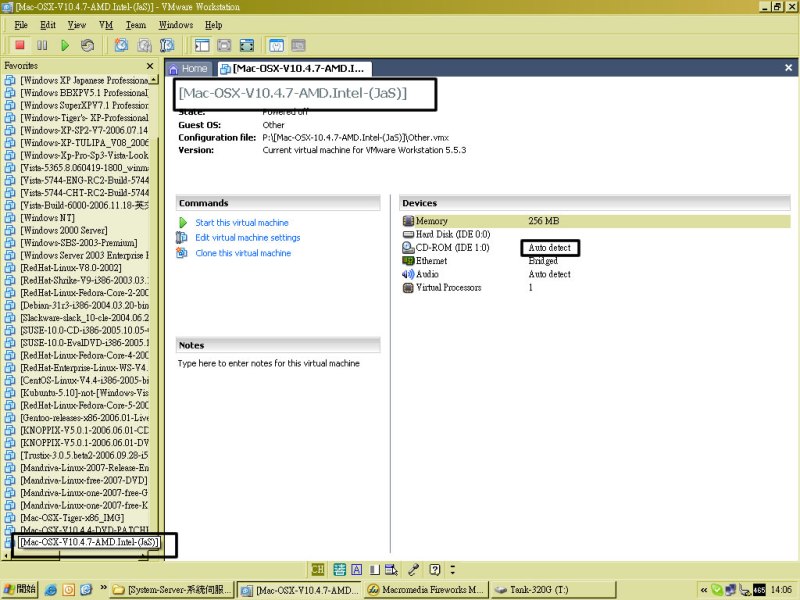The image size is (800, 600).
Task: Click Favorites horizontal scrollbar left arrow
Action: (x=6, y=556)
